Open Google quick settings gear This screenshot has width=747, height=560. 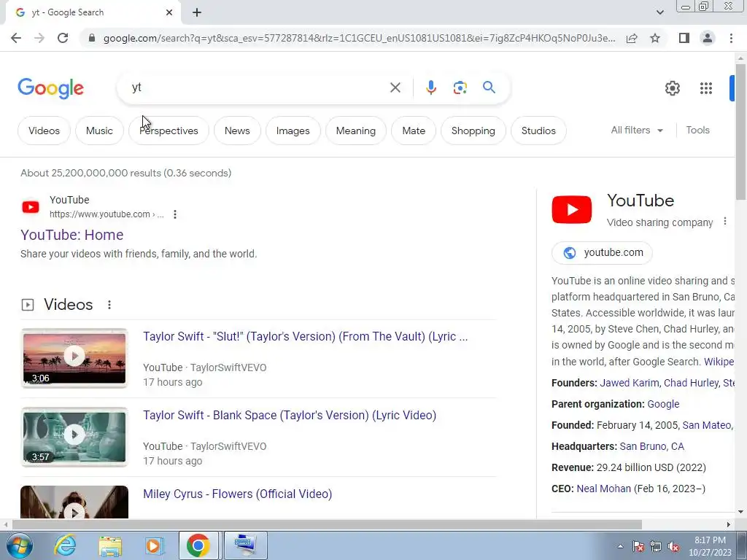[672, 88]
